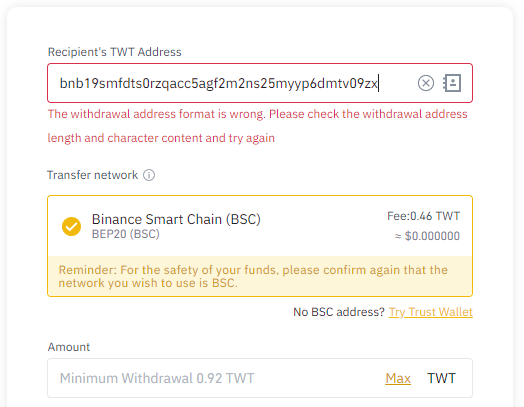Click Max to withdraw full balance
This screenshot has height=407, width=524.
[x=398, y=378]
